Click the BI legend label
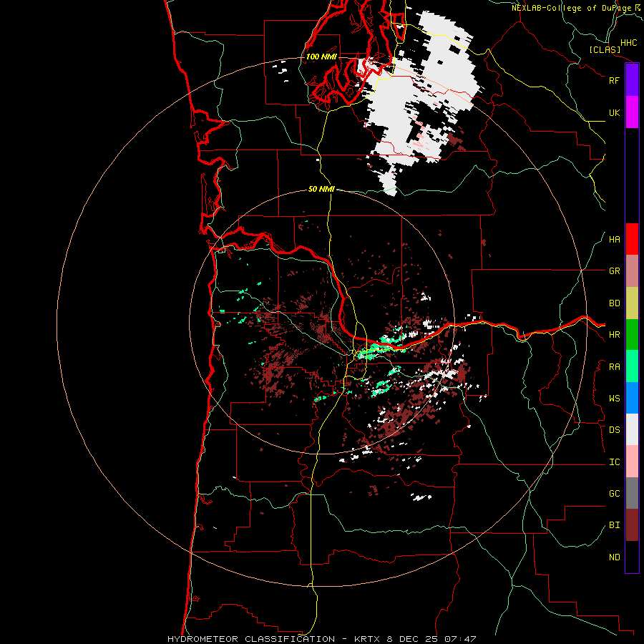 pyautogui.click(x=614, y=525)
